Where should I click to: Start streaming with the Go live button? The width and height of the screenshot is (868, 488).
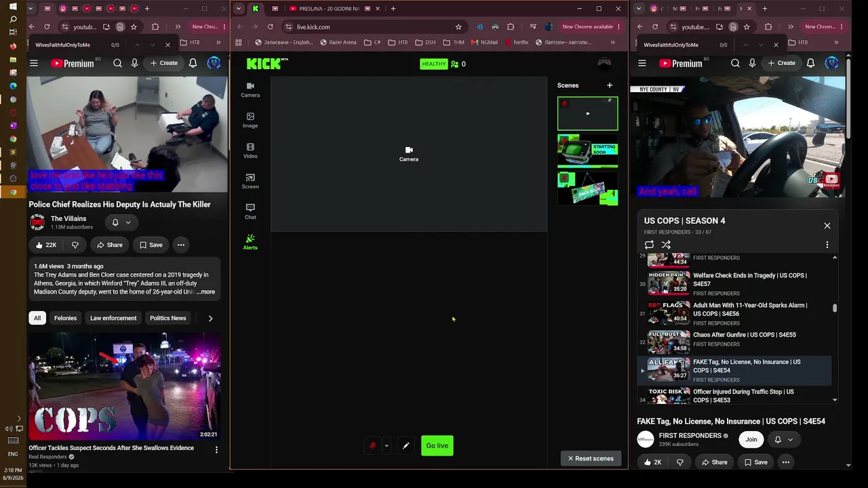[437, 445]
